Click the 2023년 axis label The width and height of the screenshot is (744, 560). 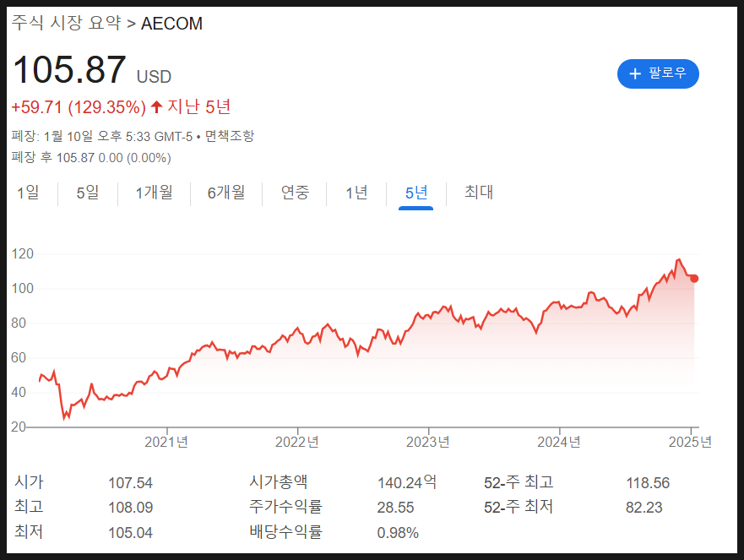[x=428, y=443]
